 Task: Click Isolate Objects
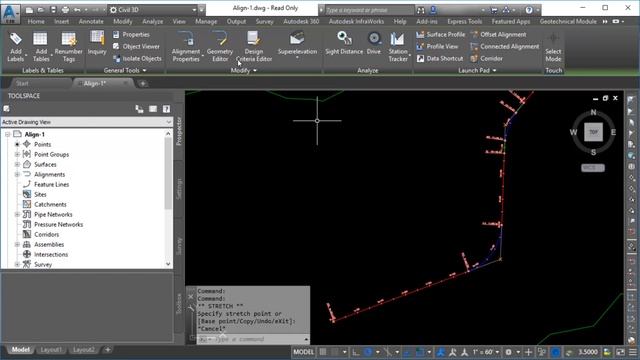[137, 58]
